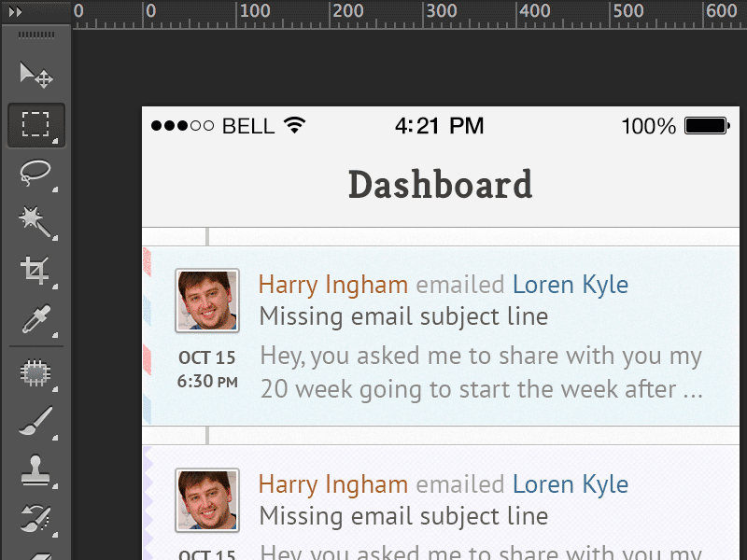The image size is (747, 560).
Task: Click the BELL carrier text
Action: [248, 126]
